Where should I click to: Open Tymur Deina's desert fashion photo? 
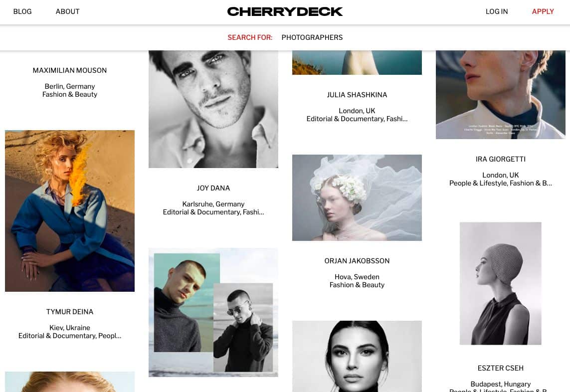point(70,211)
